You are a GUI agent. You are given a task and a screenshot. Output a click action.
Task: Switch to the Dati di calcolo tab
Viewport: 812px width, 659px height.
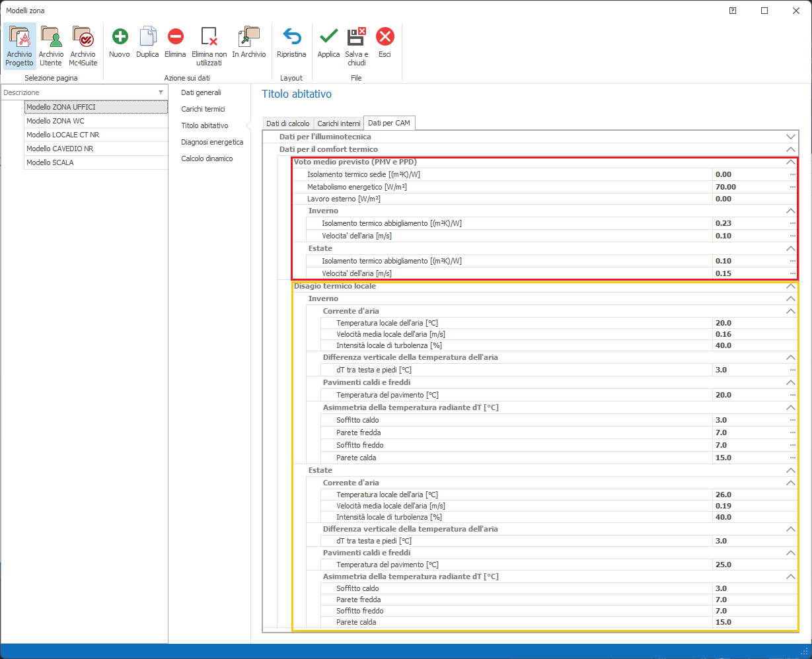click(287, 123)
